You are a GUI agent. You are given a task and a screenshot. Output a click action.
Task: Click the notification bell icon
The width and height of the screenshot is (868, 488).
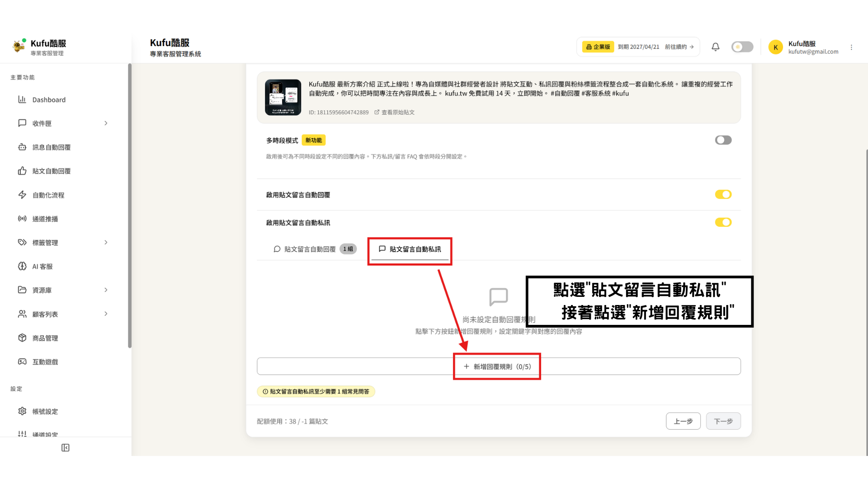tap(715, 47)
